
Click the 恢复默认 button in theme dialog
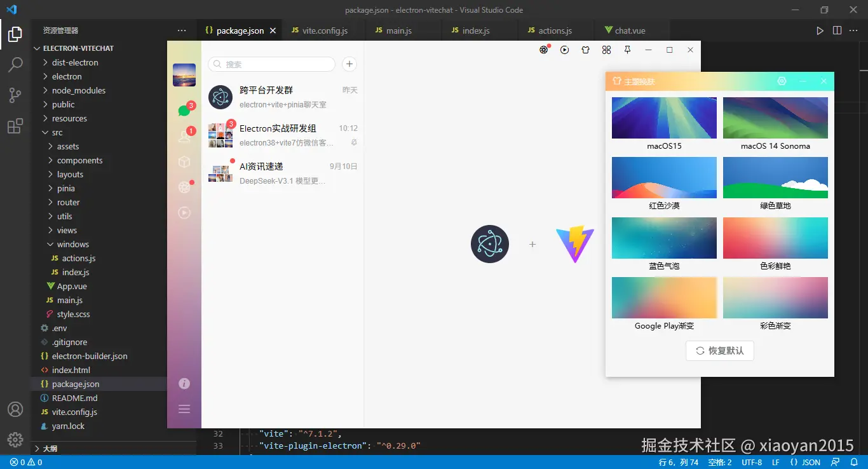[719, 350]
